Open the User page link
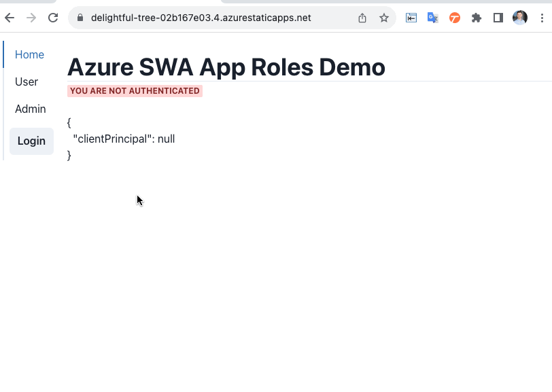 pyautogui.click(x=27, y=82)
